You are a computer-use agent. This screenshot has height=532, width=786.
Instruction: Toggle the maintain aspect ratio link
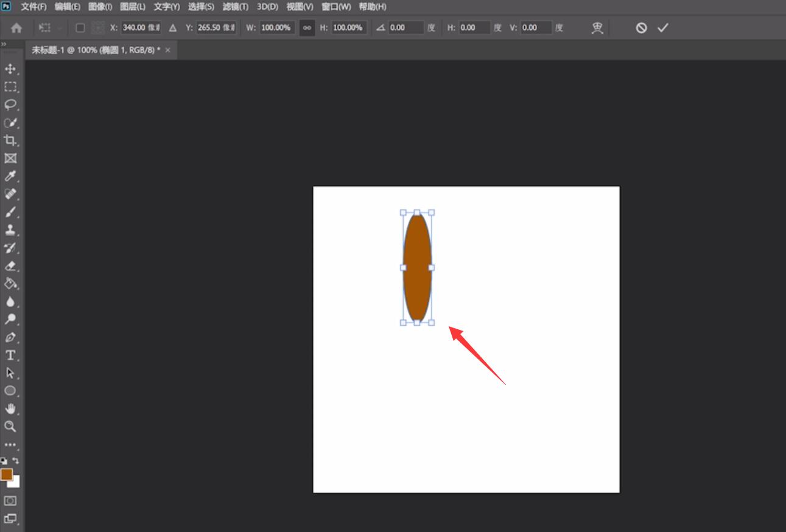click(x=307, y=28)
